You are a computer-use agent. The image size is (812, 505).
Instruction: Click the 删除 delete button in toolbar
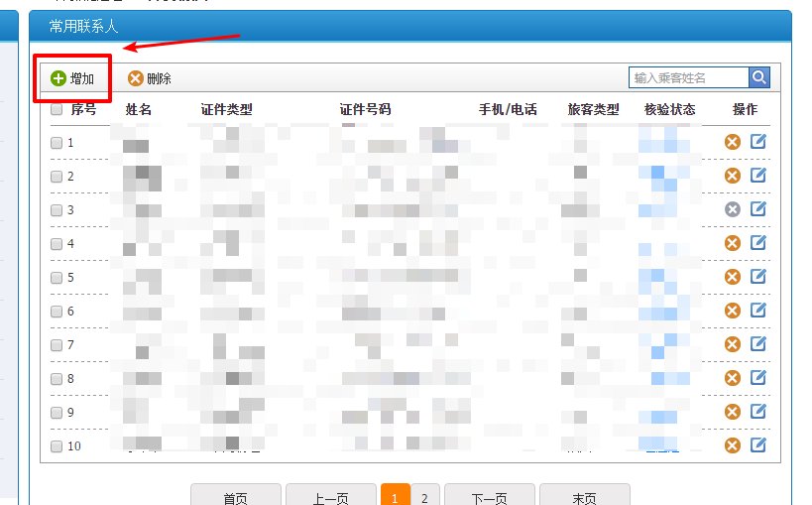(x=149, y=78)
